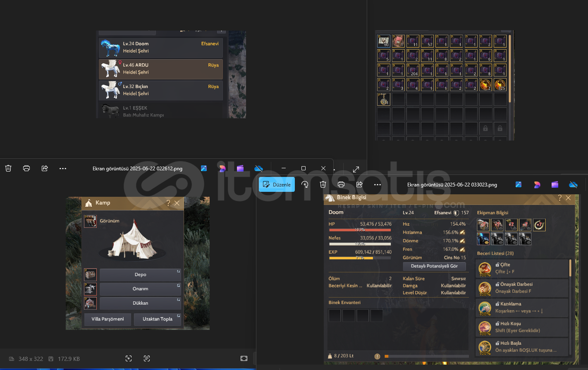This screenshot has width=588, height=370.
Task: Click the Beceri Listesi scrollbar
Action: 571,268
